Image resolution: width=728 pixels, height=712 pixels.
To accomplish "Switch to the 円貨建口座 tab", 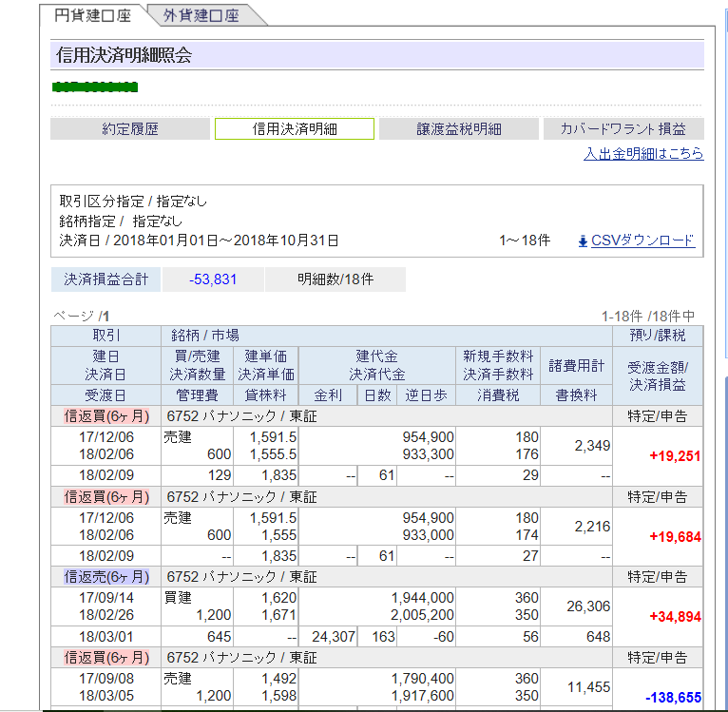I will (x=92, y=15).
